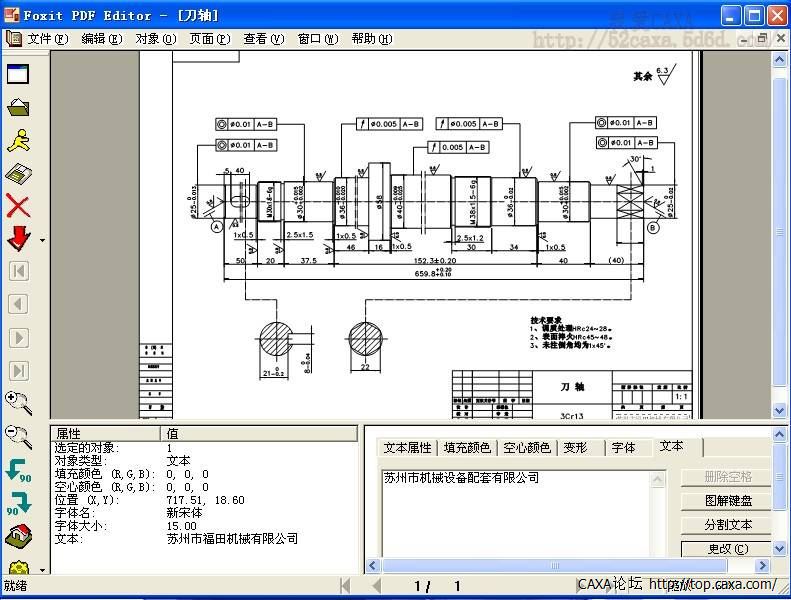791x600 pixels.
Task: Select the 字体大小 value 15.00
Action: tap(182, 526)
